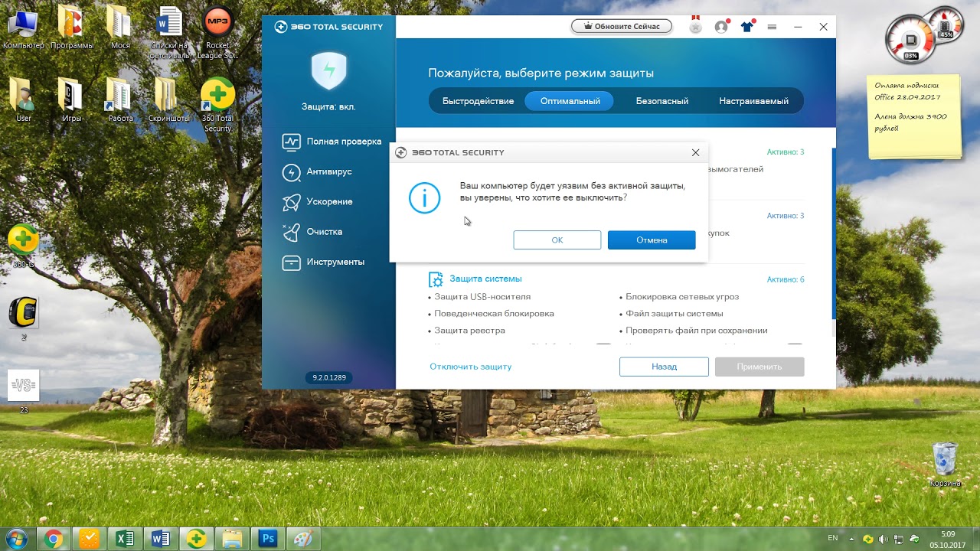
Task: Click the Назад button
Action: pyautogui.click(x=664, y=367)
